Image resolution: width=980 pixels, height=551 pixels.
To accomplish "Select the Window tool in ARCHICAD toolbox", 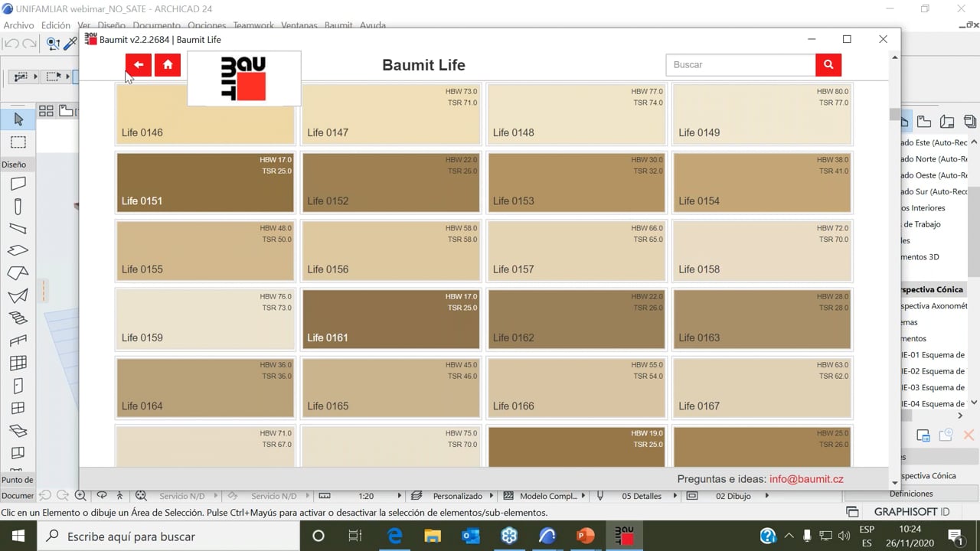I will (x=18, y=408).
